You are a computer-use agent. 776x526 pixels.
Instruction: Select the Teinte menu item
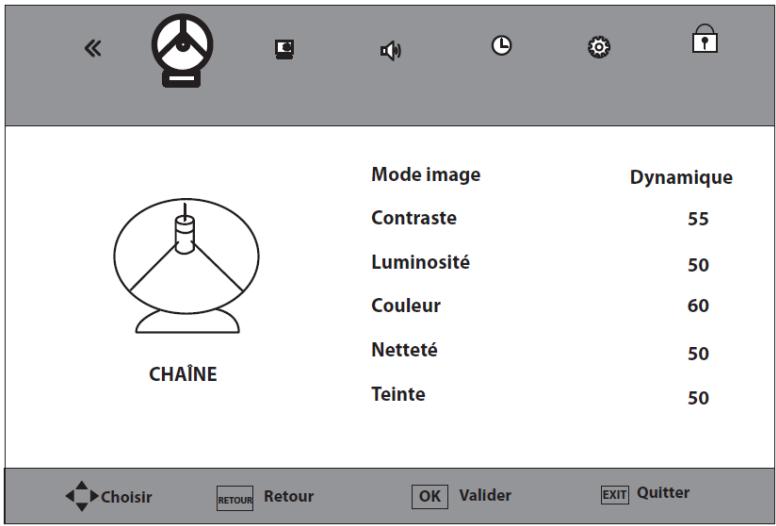tap(398, 394)
